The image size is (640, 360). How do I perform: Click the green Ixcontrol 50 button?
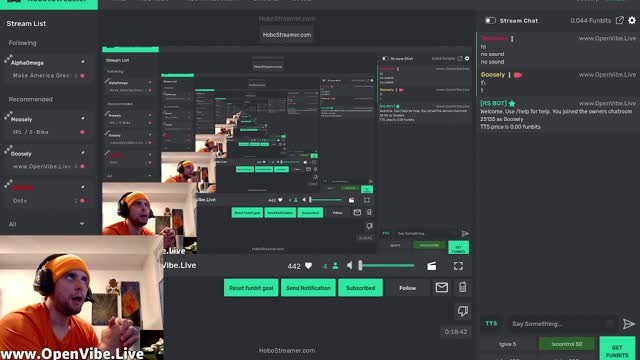pyautogui.click(x=567, y=344)
